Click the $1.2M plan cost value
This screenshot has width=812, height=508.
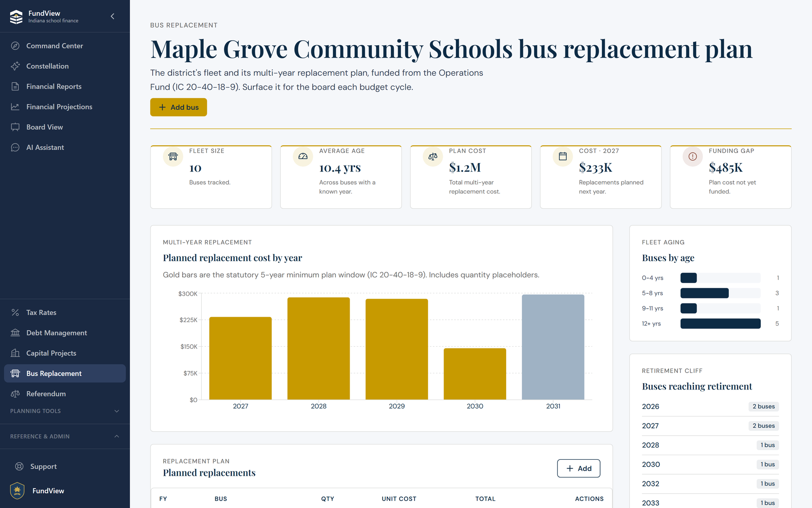465,168
